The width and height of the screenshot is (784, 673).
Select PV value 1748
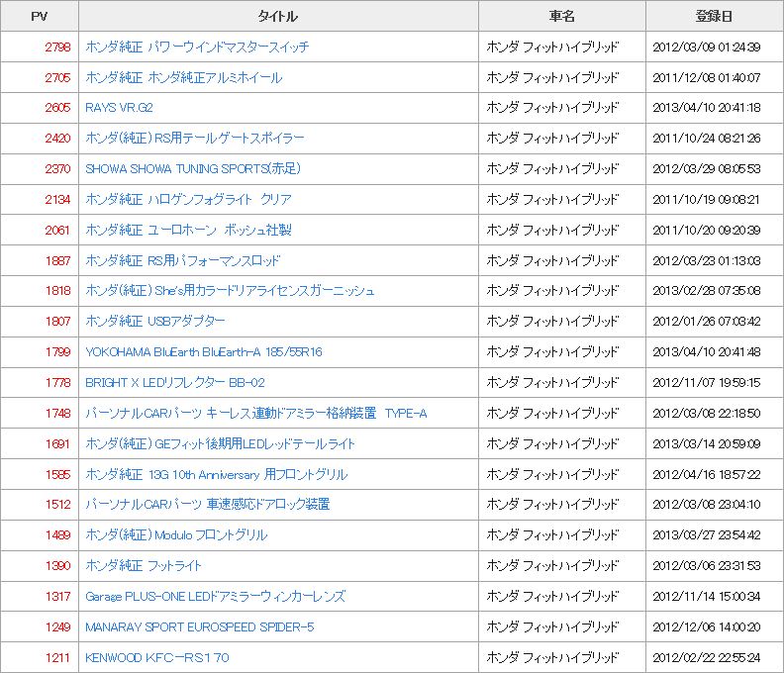(57, 413)
